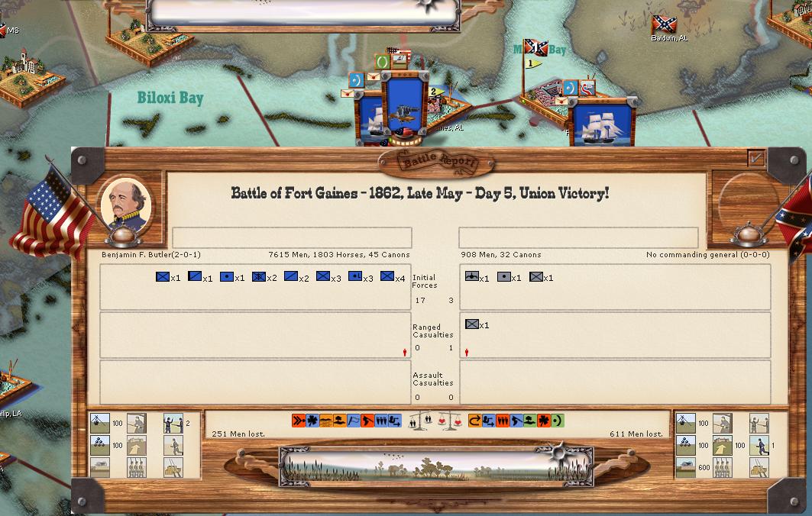Select the Union artillery unit card on map
Image resolution: width=812 pixels, height=516 pixels.
point(405,107)
